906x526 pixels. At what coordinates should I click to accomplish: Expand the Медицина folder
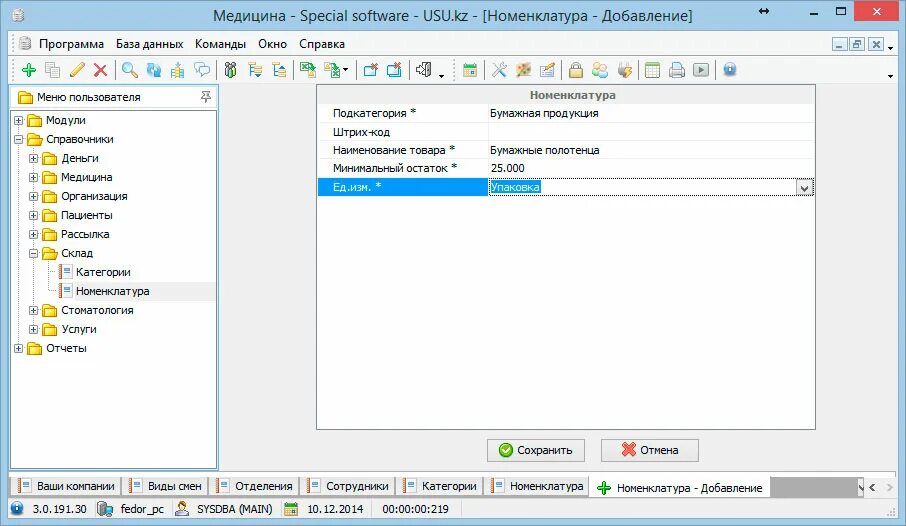pyautogui.click(x=34, y=177)
